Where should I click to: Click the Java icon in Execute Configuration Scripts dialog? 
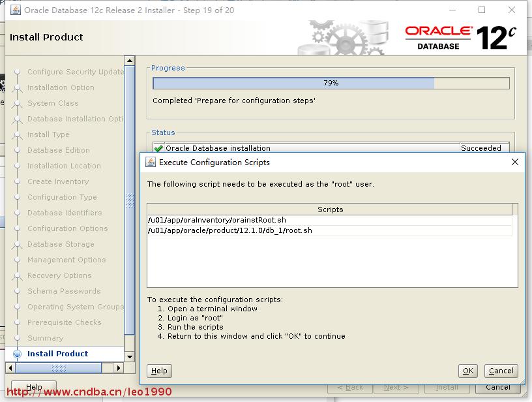[x=151, y=162]
